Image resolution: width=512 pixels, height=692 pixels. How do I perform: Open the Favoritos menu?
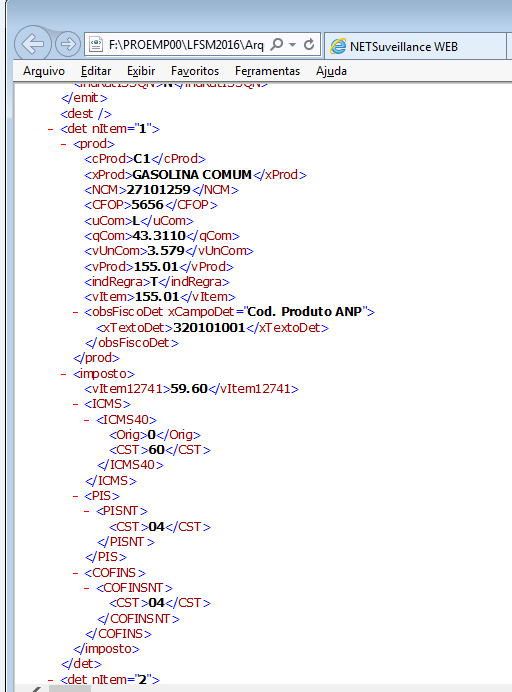pyautogui.click(x=195, y=71)
